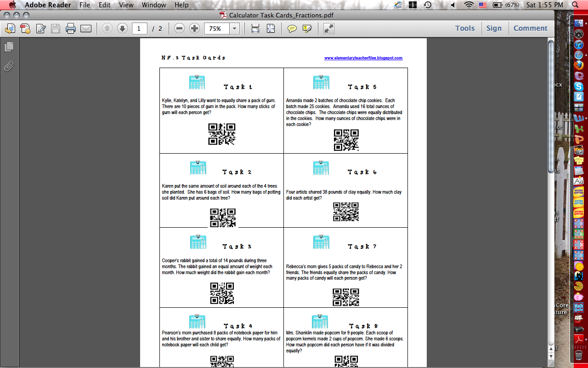Viewport: 588px width, 368px height.
Task: Open Math Quiz app from the Dock
Action: click(579, 307)
